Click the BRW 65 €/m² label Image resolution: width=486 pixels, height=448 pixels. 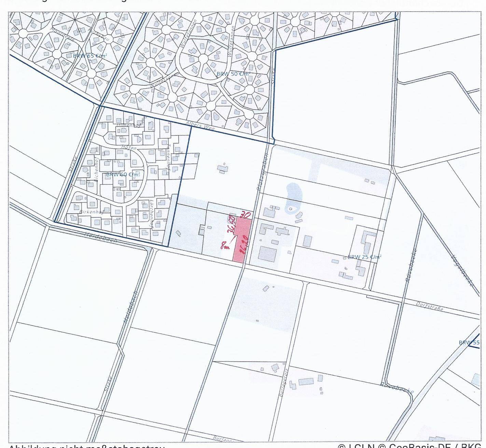click(x=90, y=55)
